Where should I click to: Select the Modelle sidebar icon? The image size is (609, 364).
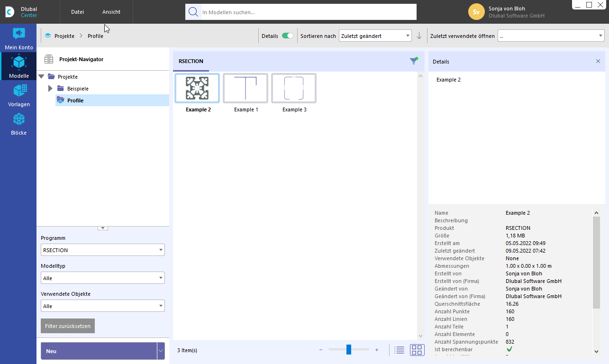click(19, 66)
